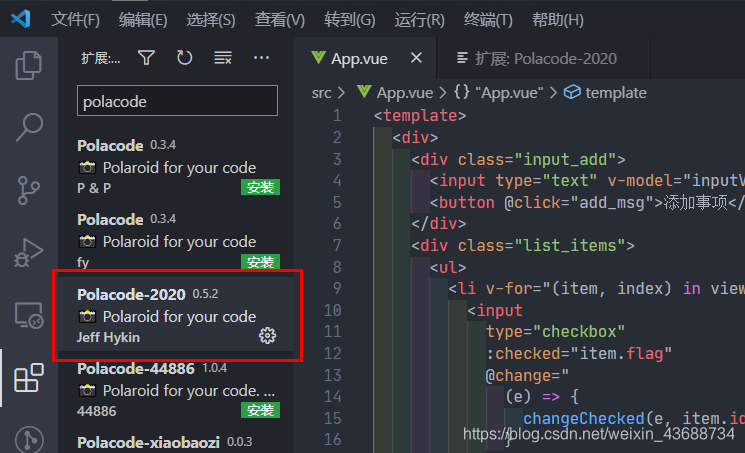Select the Polacode-44886 extension entry
This screenshot has width=745, height=453.
pos(176,388)
